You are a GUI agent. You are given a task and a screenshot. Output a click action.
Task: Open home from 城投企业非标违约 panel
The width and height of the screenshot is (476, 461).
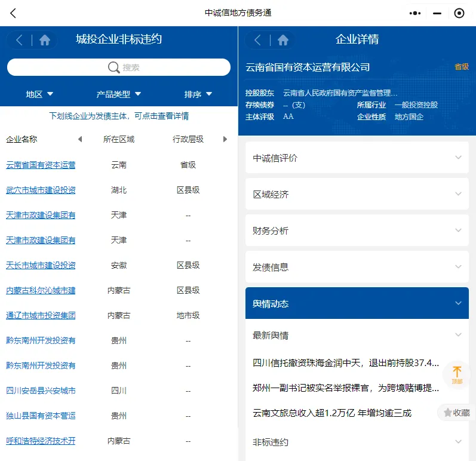[x=45, y=40]
